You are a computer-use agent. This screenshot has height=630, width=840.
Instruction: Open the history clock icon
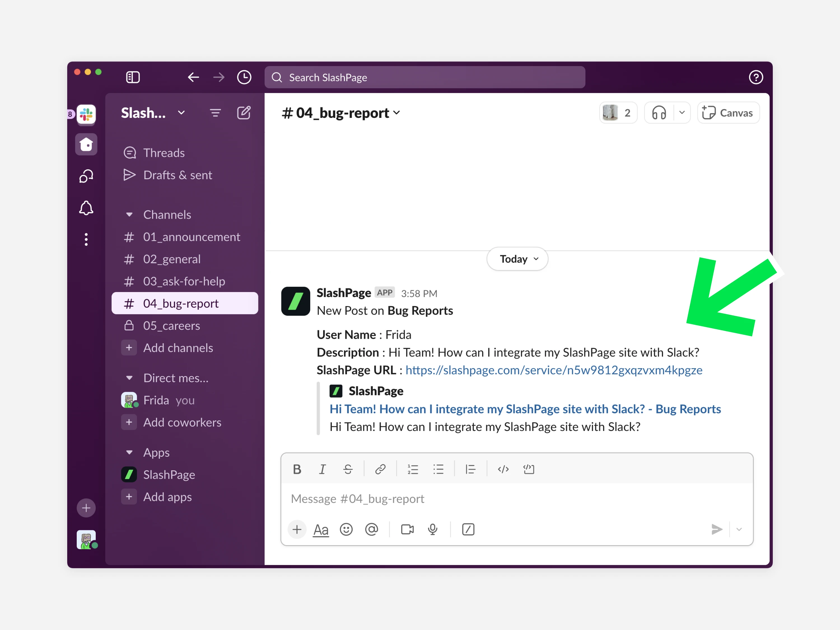(x=244, y=78)
